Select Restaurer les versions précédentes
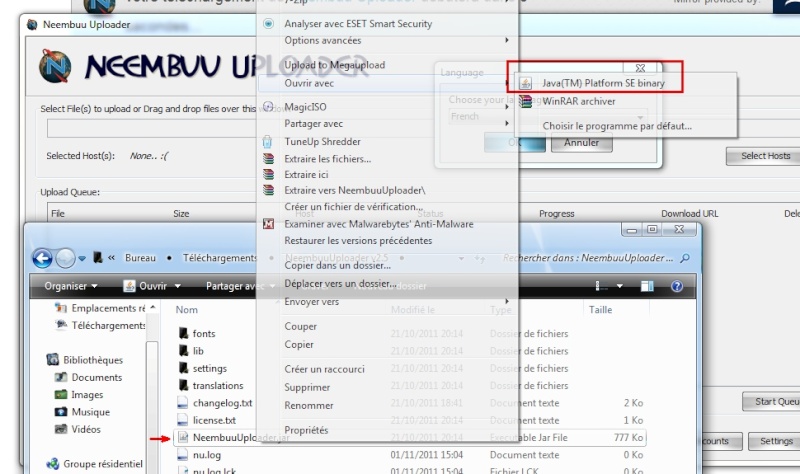Viewport: 800px width, 474px height. [358, 240]
